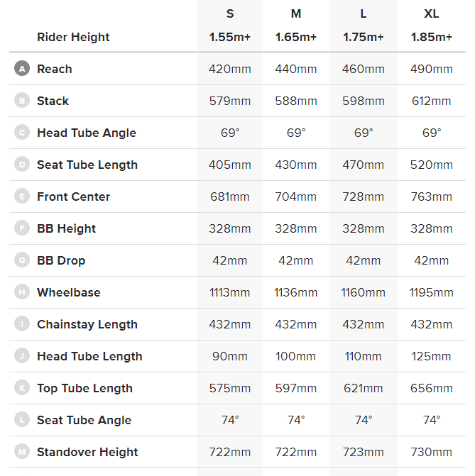Screen dimensions: 475x476
Task: Click the C icon for Head Tube Angle
Action: [x=22, y=133]
